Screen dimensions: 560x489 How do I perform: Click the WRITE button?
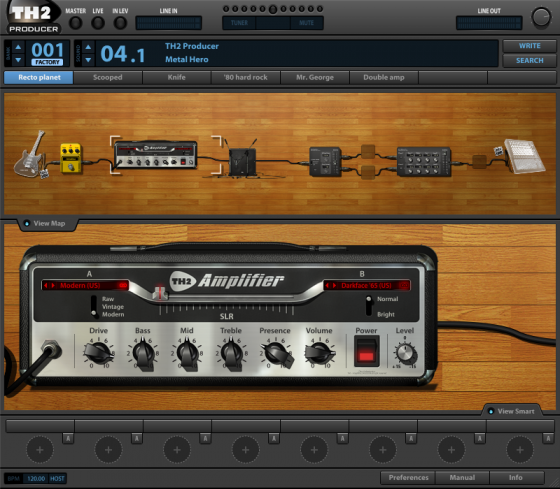click(x=530, y=46)
